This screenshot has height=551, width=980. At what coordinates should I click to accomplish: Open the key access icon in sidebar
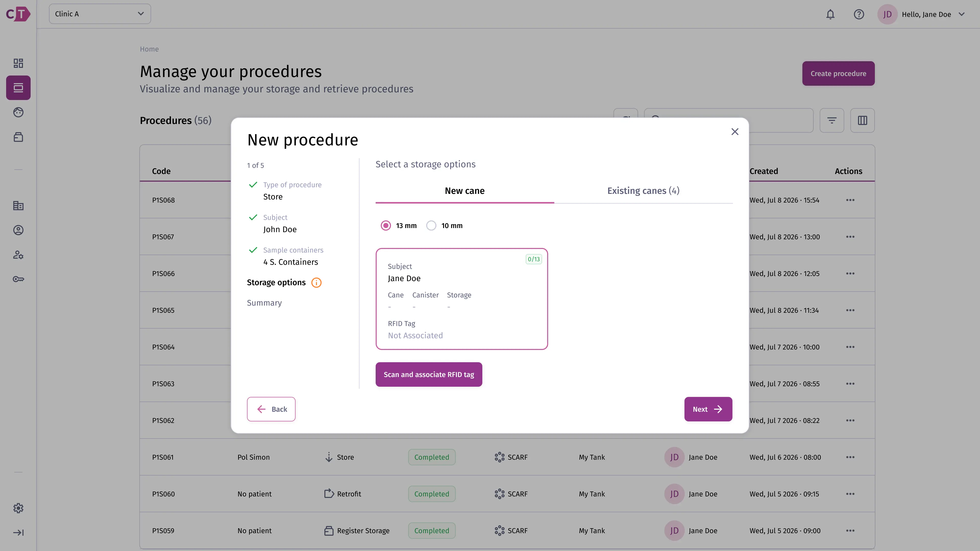18,279
